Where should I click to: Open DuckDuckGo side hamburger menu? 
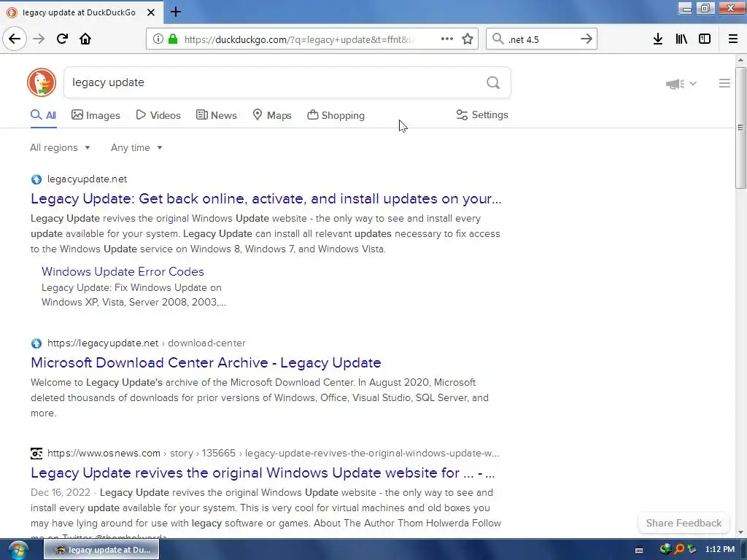724,83
